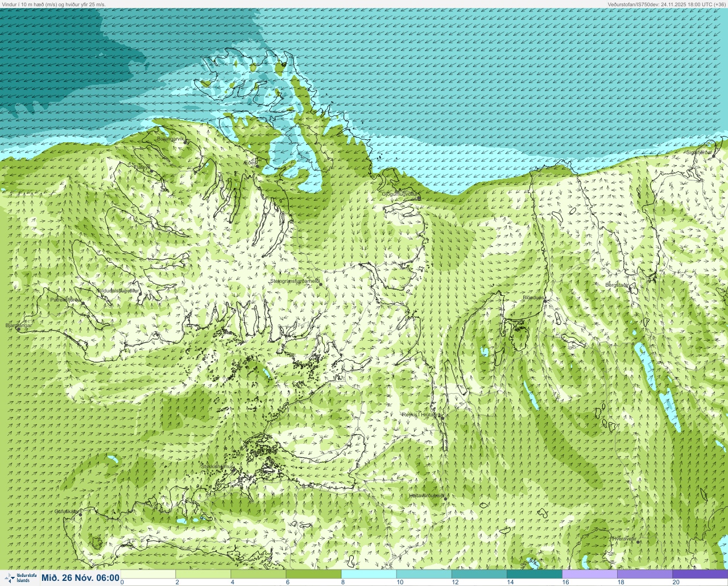
Task: Click the Gufuskálar station label
Action: tap(66, 511)
